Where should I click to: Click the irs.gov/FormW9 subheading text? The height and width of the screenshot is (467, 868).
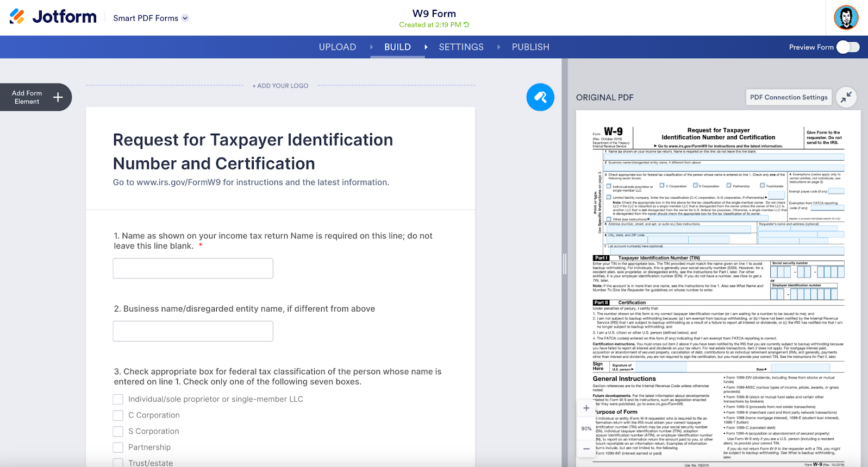(x=251, y=182)
